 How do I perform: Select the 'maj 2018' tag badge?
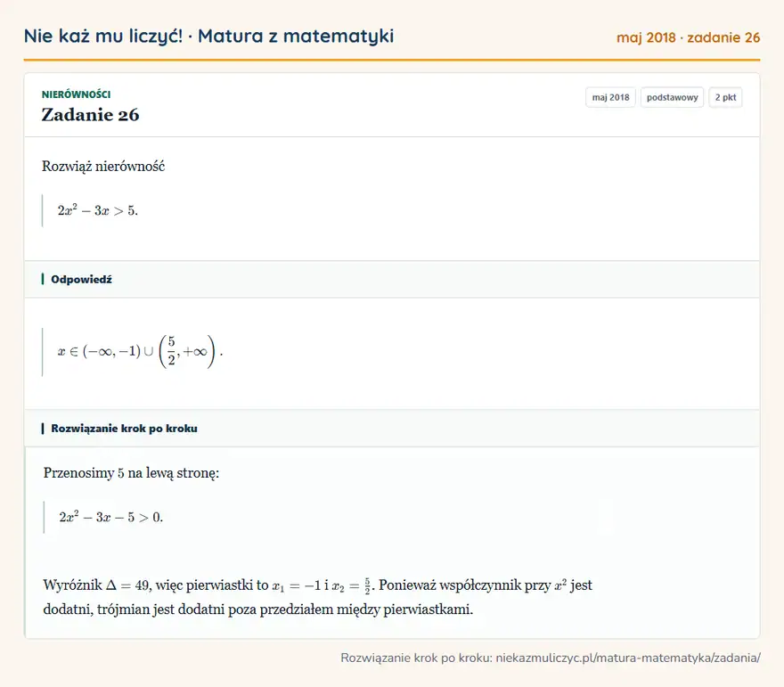point(610,97)
